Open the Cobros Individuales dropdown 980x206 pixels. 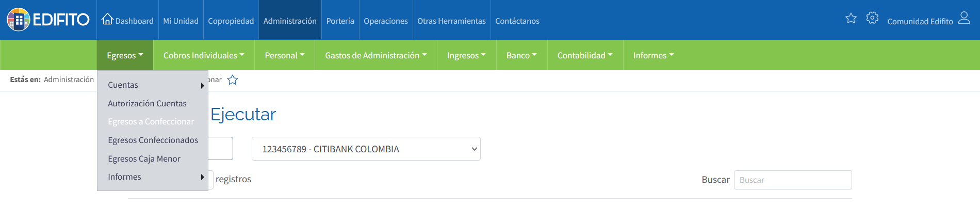(x=204, y=55)
